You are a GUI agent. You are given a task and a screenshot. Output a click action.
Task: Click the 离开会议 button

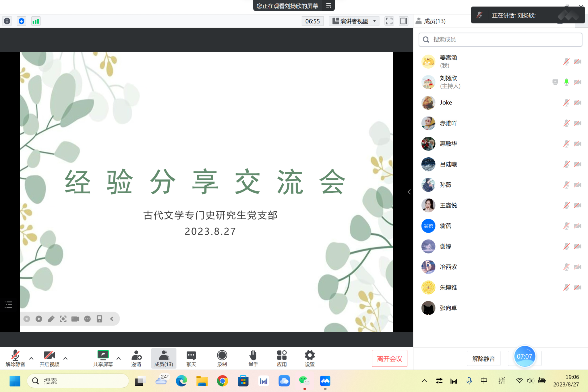pos(389,358)
